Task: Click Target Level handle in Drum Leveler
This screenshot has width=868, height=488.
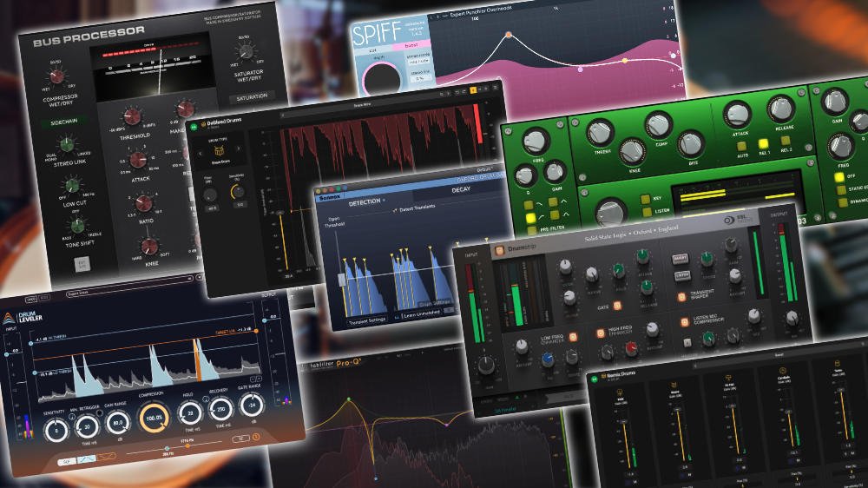Action: pos(256,331)
